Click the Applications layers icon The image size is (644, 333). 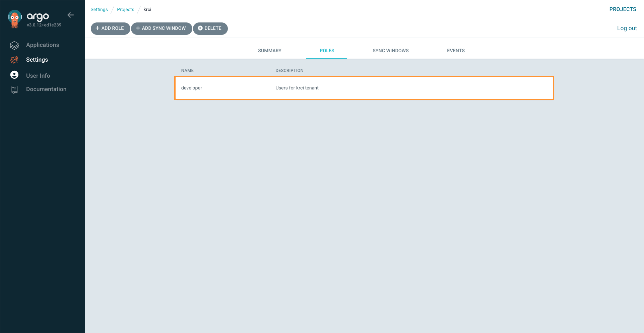pos(14,45)
